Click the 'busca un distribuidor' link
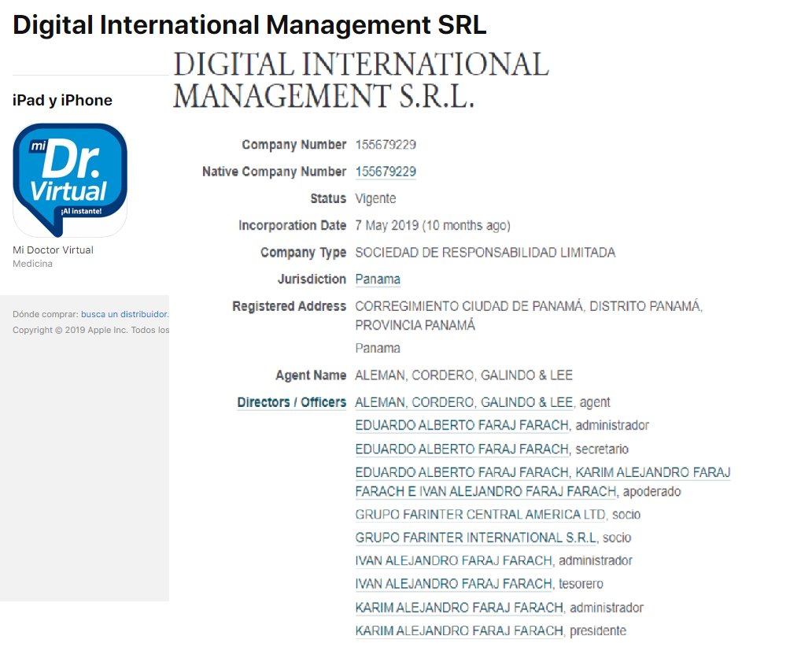This screenshot has height=647, width=812. pyautogui.click(x=125, y=314)
